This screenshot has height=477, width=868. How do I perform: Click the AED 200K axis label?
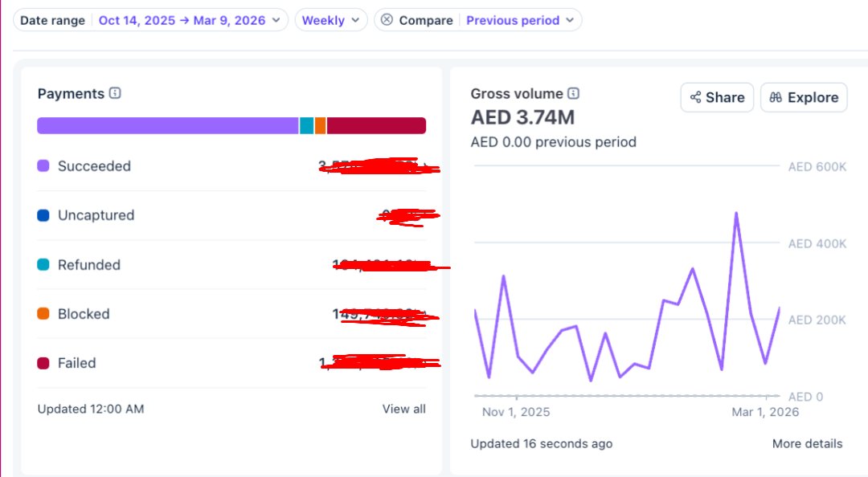pos(817,320)
